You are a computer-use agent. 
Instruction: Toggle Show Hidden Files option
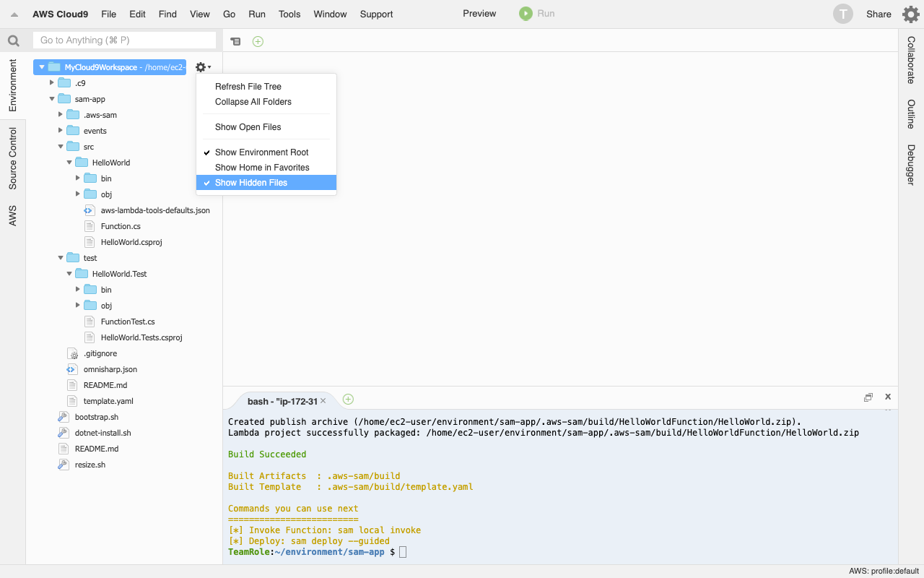(266, 183)
